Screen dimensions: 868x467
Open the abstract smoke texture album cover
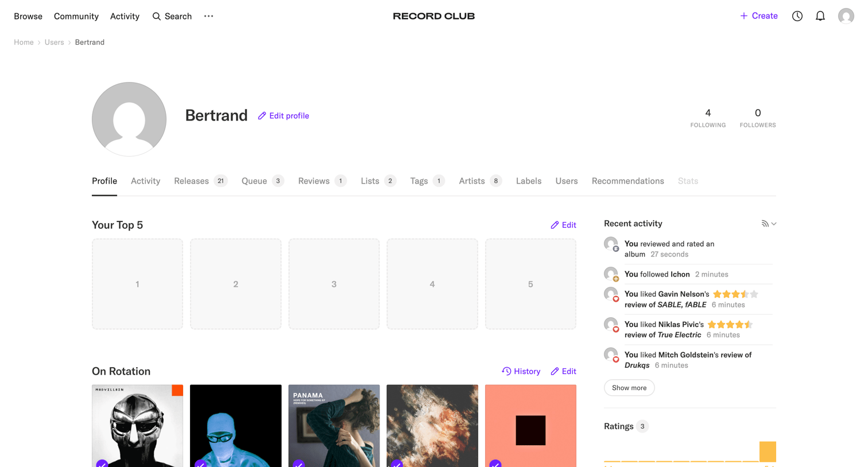point(432,426)
